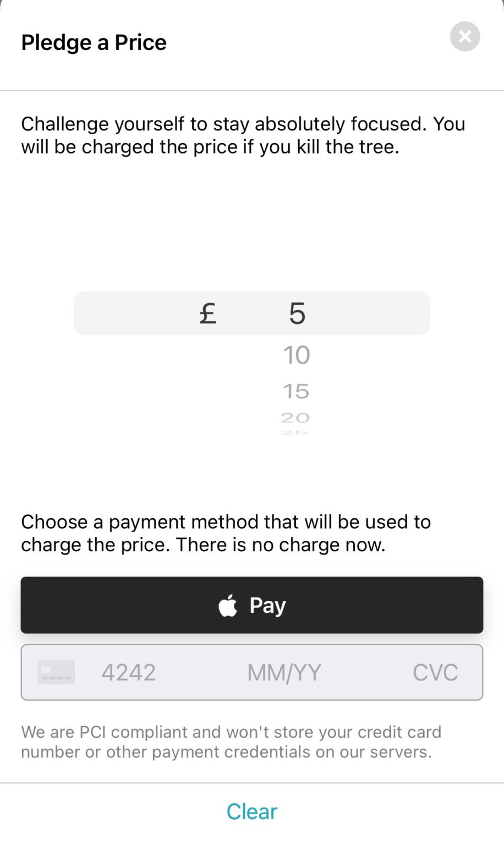504x845 pixels.
Task: Pick 15 as the pledge price
Action: pyautogui.click(x=296, y=392)
